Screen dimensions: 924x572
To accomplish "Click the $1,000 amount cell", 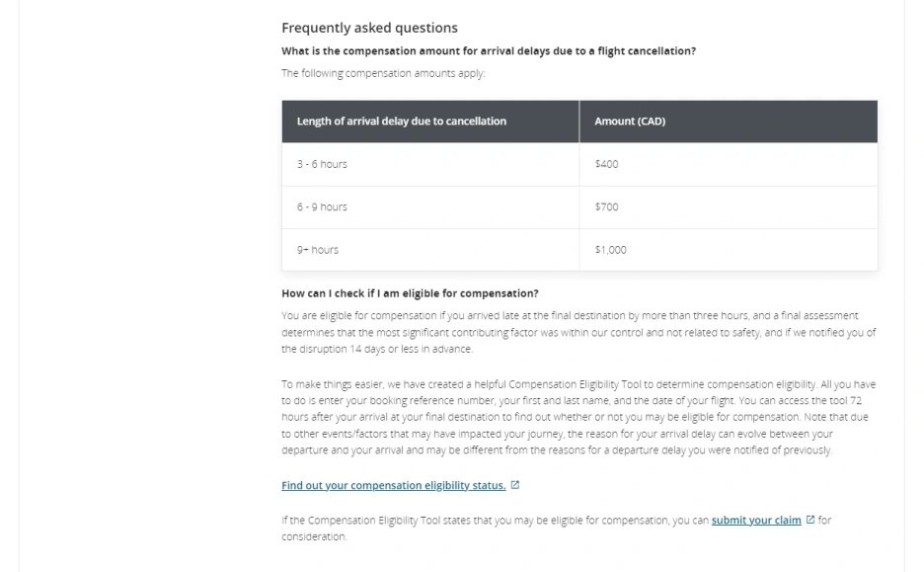I will click(x=610, y=250).
